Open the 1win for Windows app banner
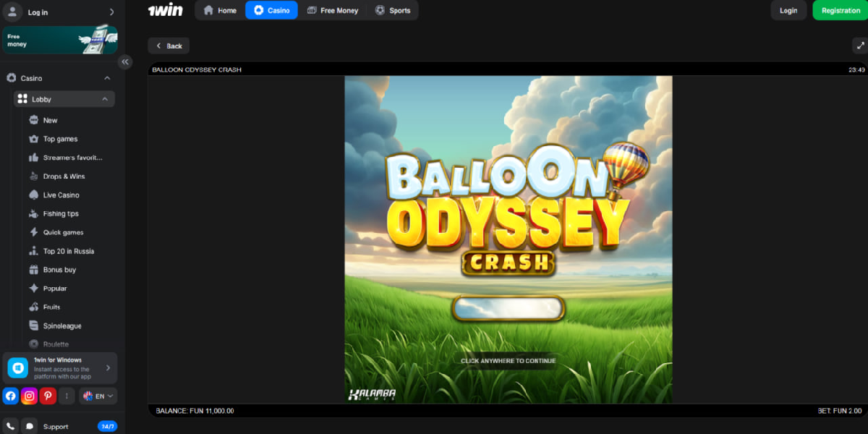This screenshot has height=434, width=868. click(60, 368)
